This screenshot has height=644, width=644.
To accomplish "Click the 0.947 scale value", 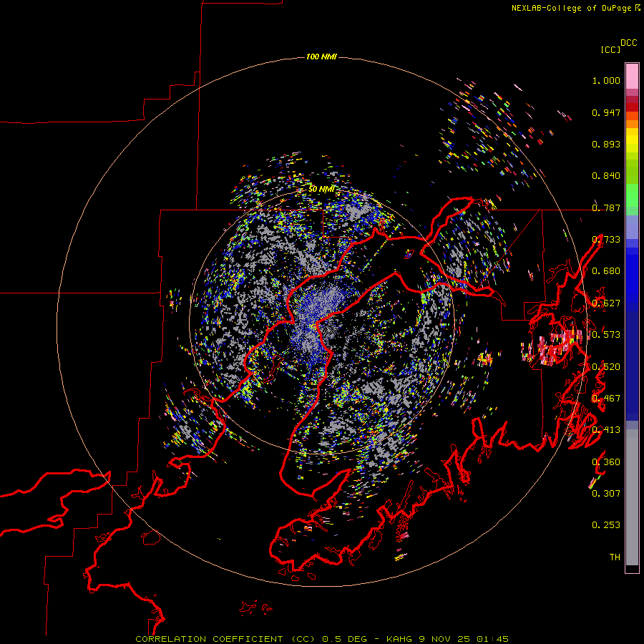I will click(x=606, y=112).
